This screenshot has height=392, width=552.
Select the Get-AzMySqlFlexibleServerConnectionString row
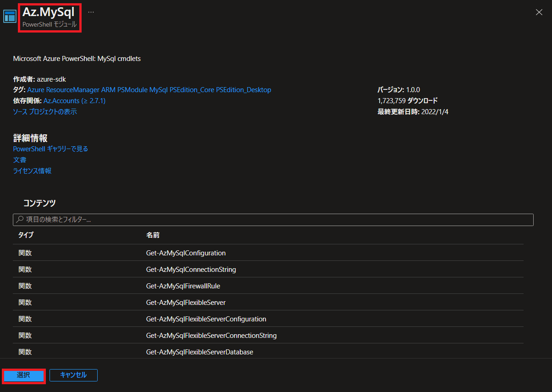[268, 335]
